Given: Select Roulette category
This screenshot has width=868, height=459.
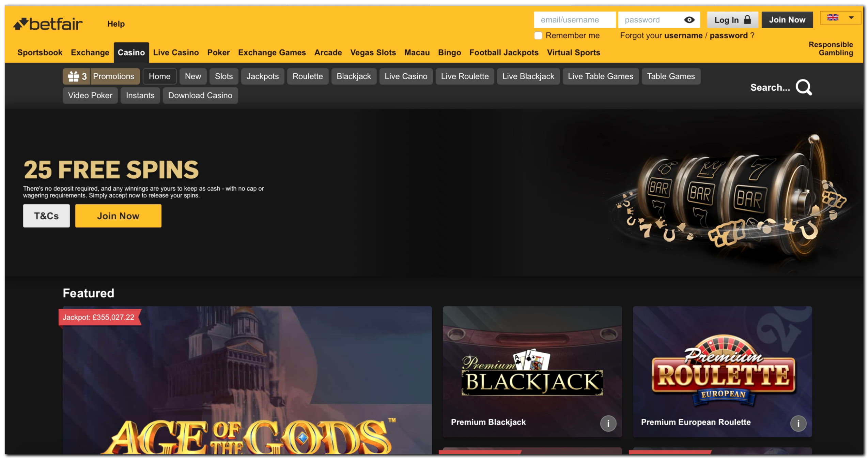Looking at the screenshot, I should pyautogui.click(x=308, y=76).
